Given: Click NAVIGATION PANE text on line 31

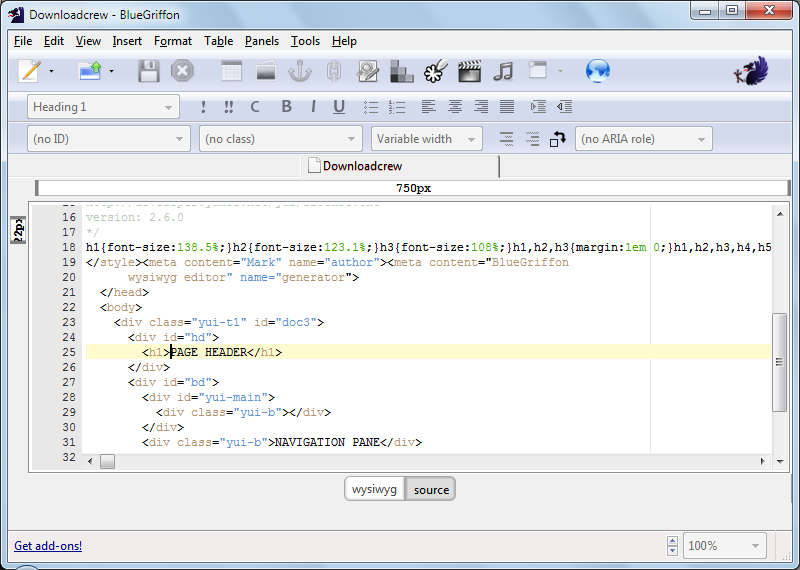Looking at the screenshot, I should coord(327,442).
